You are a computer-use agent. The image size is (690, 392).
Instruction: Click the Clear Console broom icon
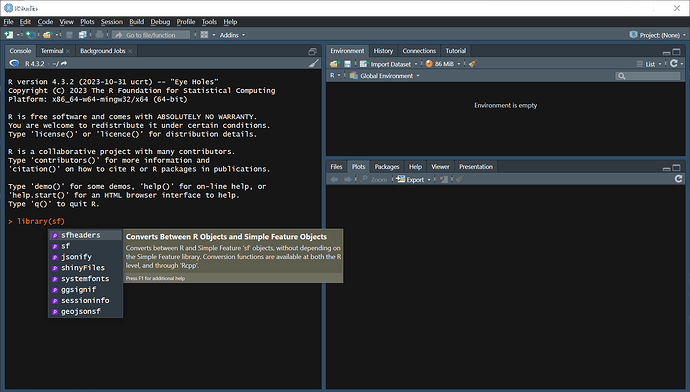[313, 63]
